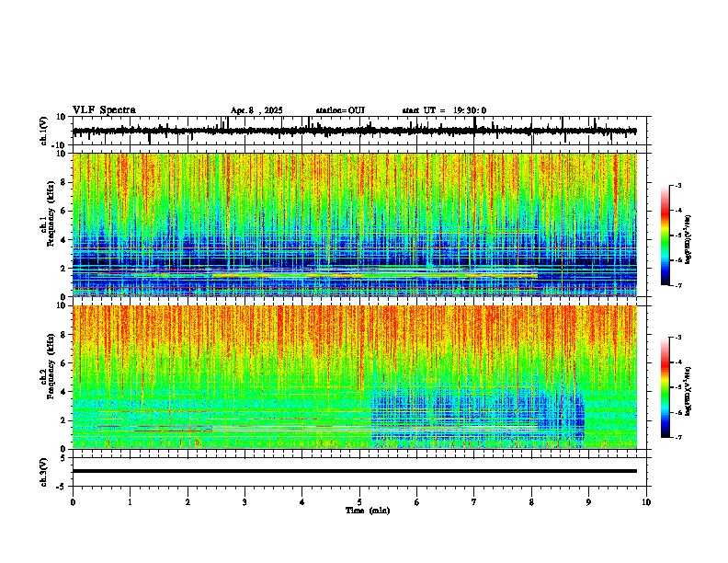Click the "-5" tick on ch.3(V) axis
728x563 pixels.
pyautogui.click(x=63, y=487)
